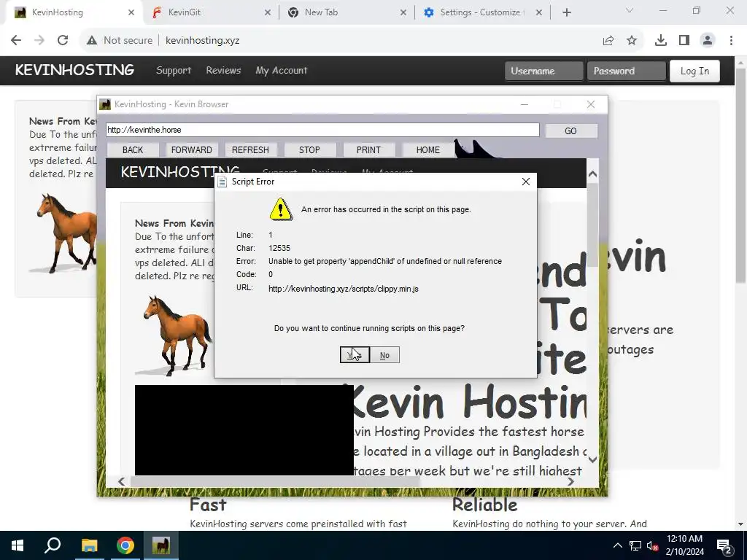747x560 pixels.
Task: Click the Kevin Browser URL box
Action: [x=322, y=130]
